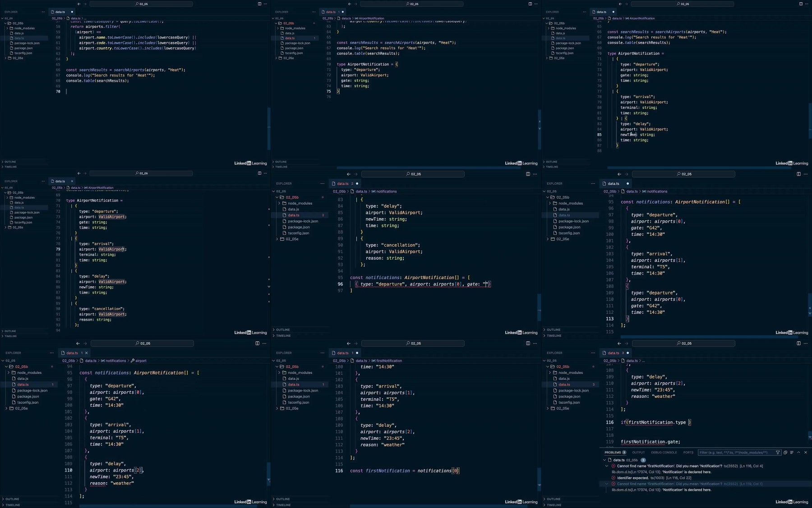Click the firstNotification breadcrumb
Screen dimensions: 812x508
[x=389, y=361]
